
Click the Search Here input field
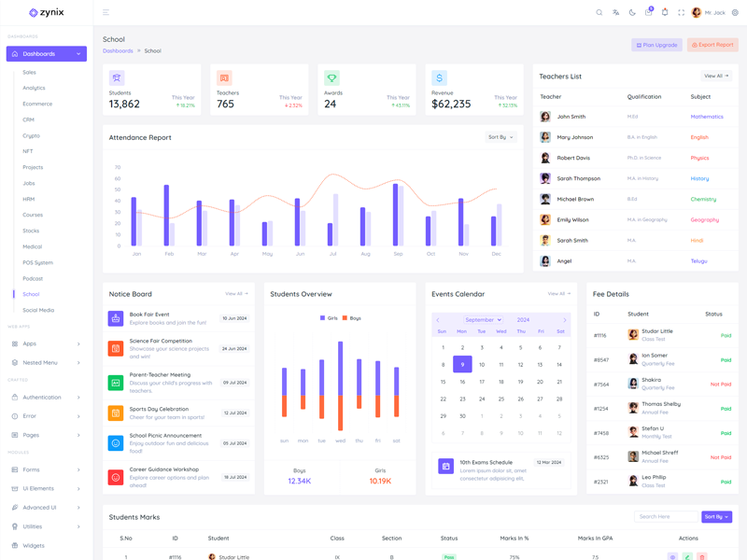666,516
